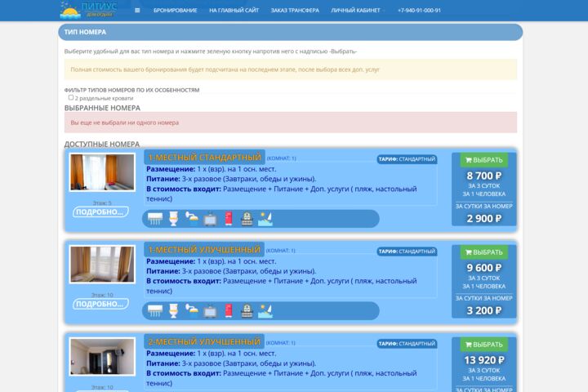This screenshot has width=588, height=392.
Task: Click the 2 900 ₽ per night price
Action: pos(483,218)
